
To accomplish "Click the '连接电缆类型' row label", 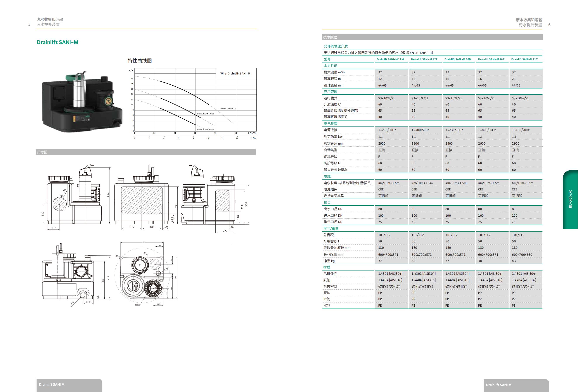I will (334, 196).
